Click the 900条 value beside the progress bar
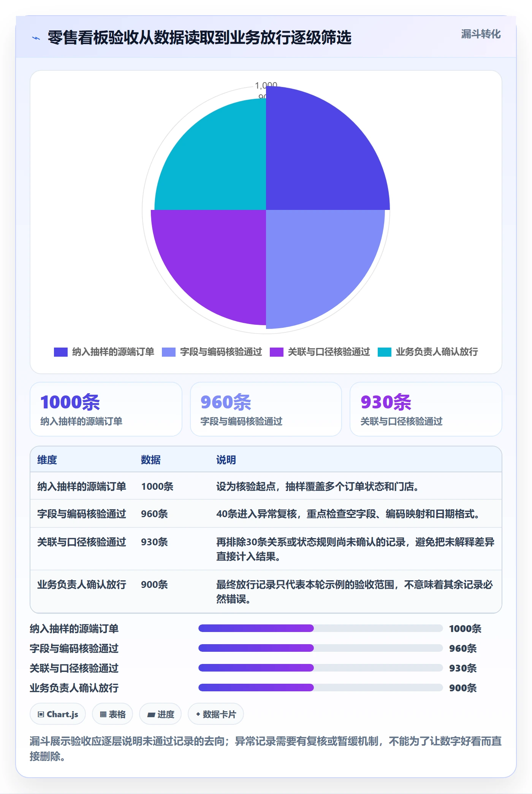The width and height of the screenshot is (532, 794). (463, 688)
